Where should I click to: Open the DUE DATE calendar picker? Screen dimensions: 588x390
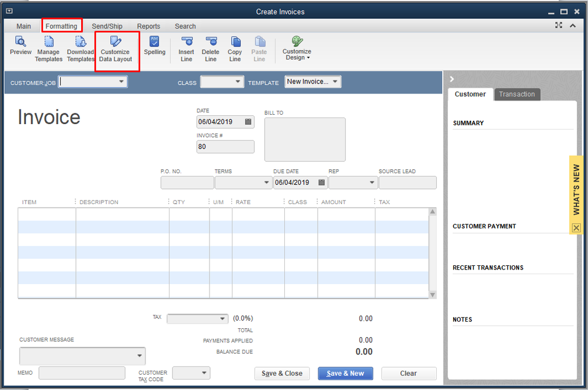point(321,182)
